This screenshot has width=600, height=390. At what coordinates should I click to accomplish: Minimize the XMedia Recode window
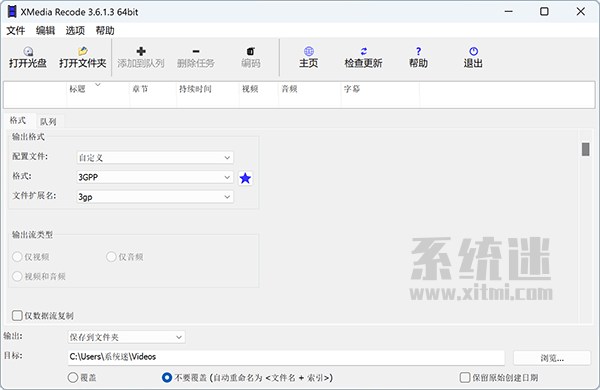coord(509,11)
